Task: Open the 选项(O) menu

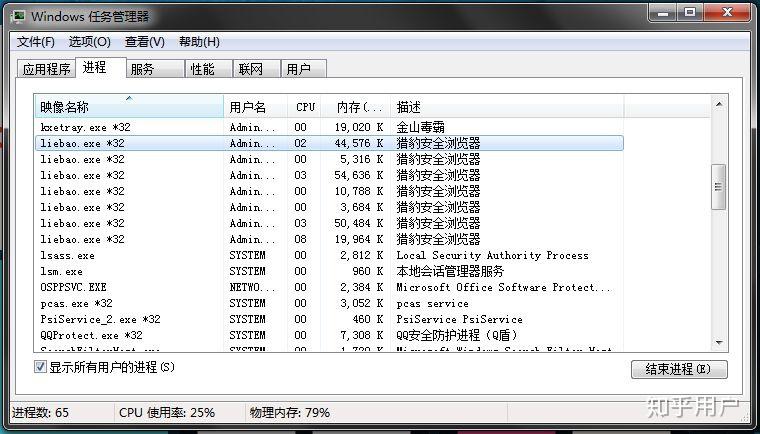Action: point(90,42)
